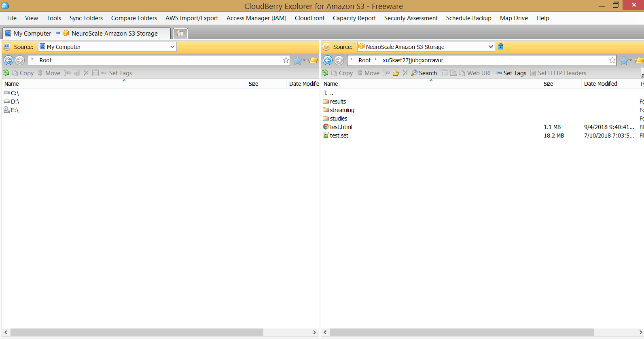Open the Capacity Report menu
Screen dimensions: 644x339
(354, 18)
